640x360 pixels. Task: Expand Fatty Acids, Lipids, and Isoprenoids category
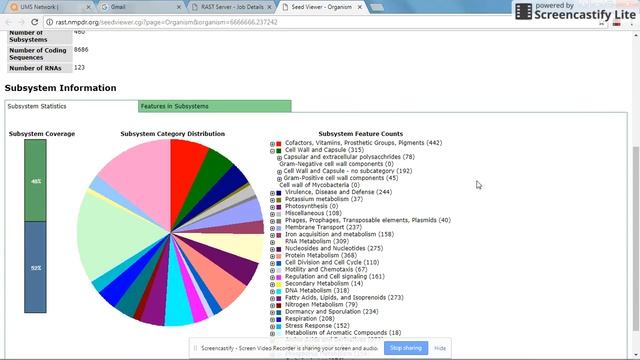click(272, 299)
